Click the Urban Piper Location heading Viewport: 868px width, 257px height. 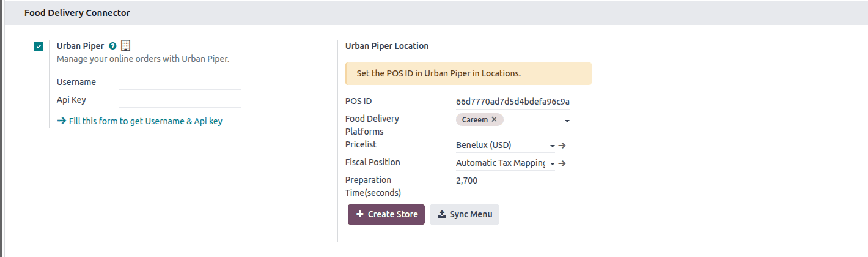point(387,46)
